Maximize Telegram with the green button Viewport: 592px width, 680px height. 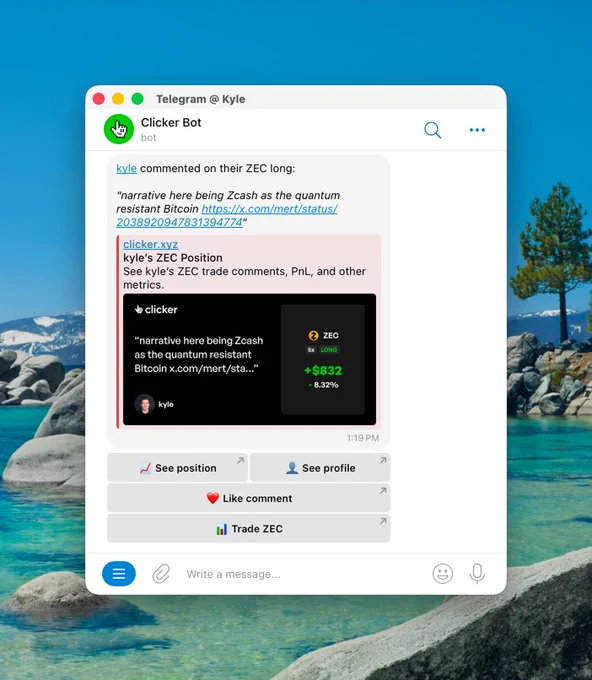click(137, 99)
